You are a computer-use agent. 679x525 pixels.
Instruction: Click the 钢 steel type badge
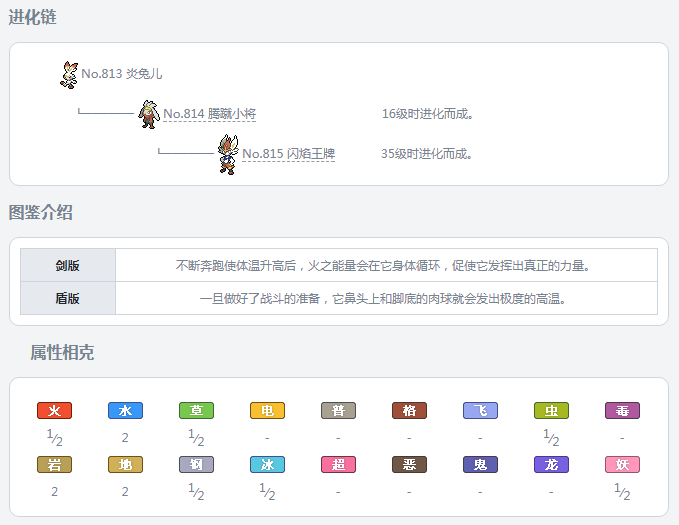click(x=196, y=464)
